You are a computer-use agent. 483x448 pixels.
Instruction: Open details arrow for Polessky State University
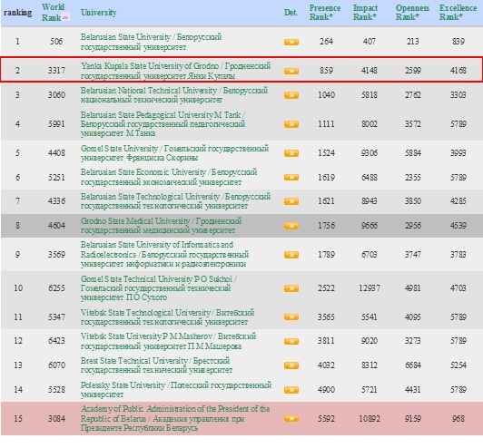[291, 390]
